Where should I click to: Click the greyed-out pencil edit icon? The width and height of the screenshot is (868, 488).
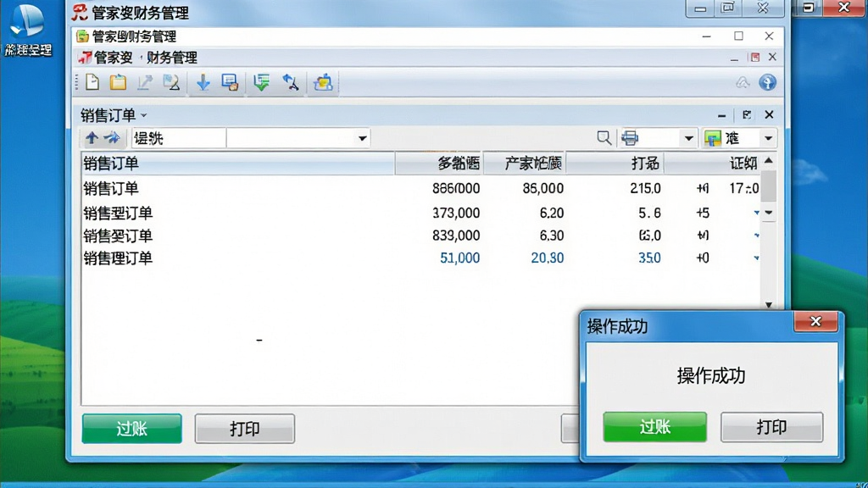(x=144, y=82)
